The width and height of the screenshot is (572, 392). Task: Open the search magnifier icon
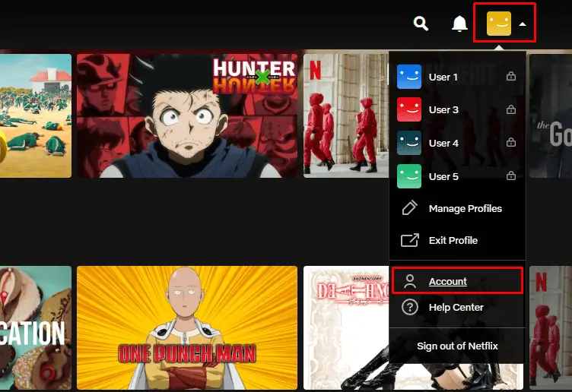click(x=421, y=24)
